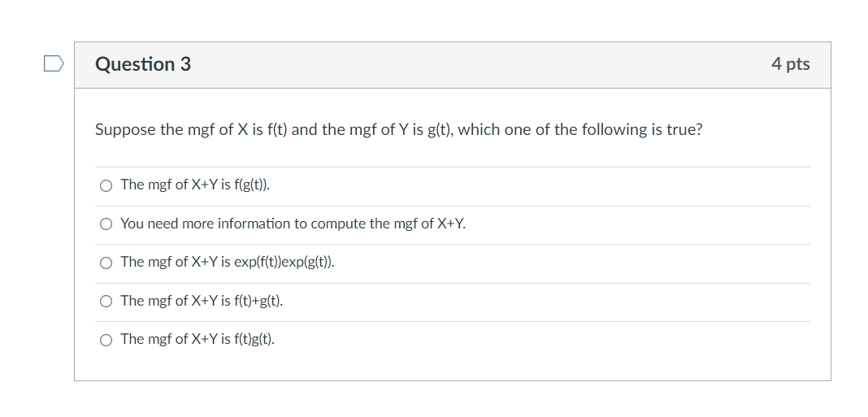Click the 'The mgf of X+Y is f(t)+g(t).' label
Screen dimensions: 868x417
(202, 301)
